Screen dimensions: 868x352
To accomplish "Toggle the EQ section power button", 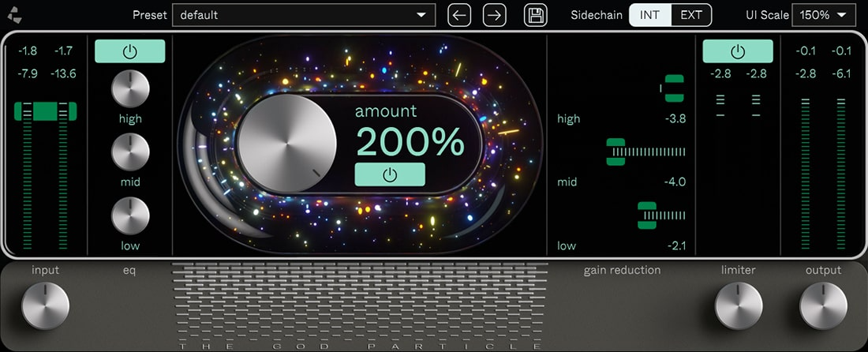I will [x=130, y=51].
